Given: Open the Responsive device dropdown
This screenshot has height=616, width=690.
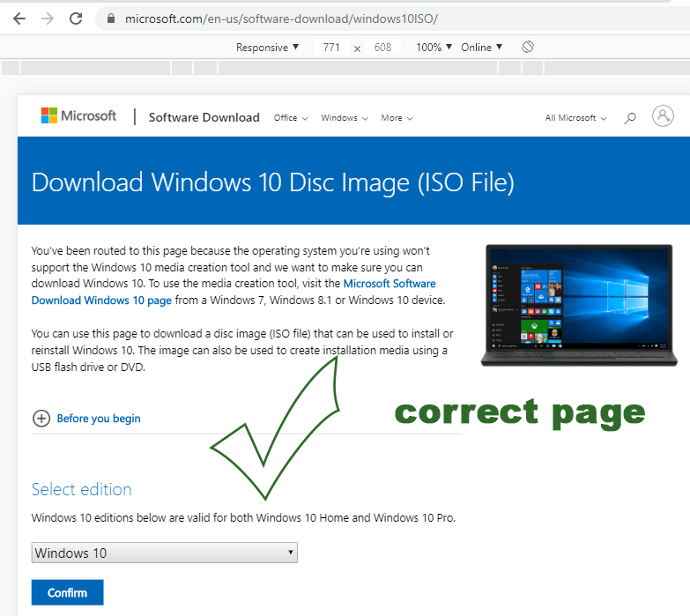Looking at the screenshot, I should coord(267,47).
